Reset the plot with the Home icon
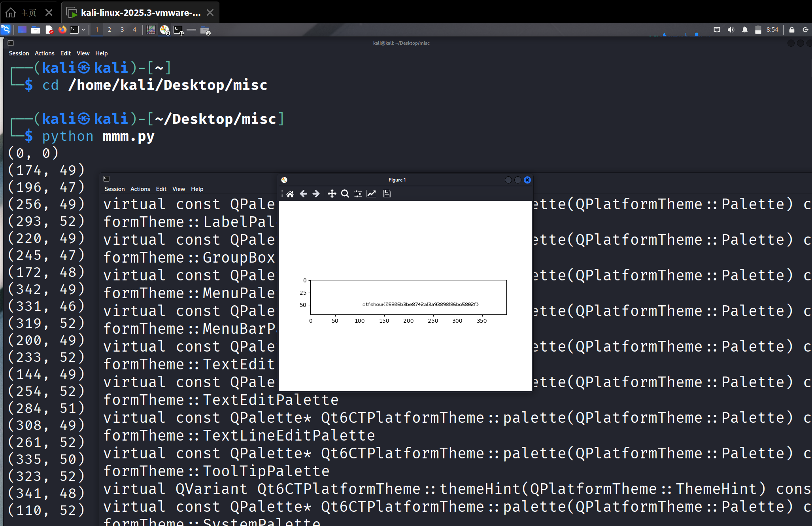The image size is (812, 526). (x=290, y=194)
